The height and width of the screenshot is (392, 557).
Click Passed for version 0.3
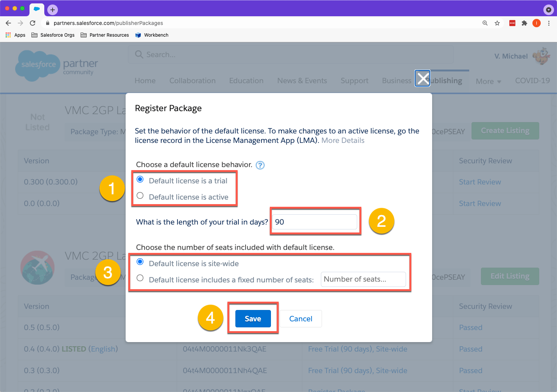(x=471, y=370)
